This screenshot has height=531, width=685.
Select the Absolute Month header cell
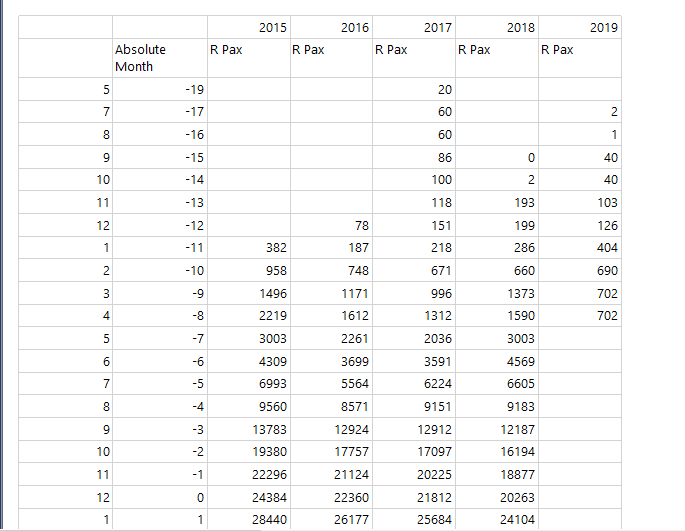pos(159,58)
